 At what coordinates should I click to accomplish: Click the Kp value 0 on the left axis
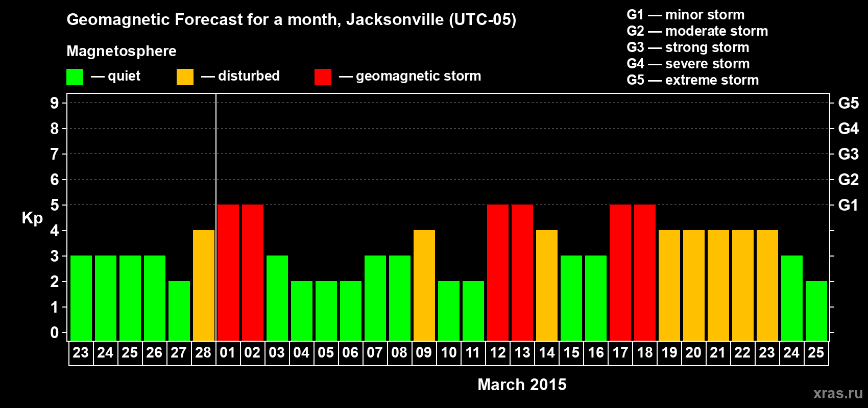[x=55, y=333]
